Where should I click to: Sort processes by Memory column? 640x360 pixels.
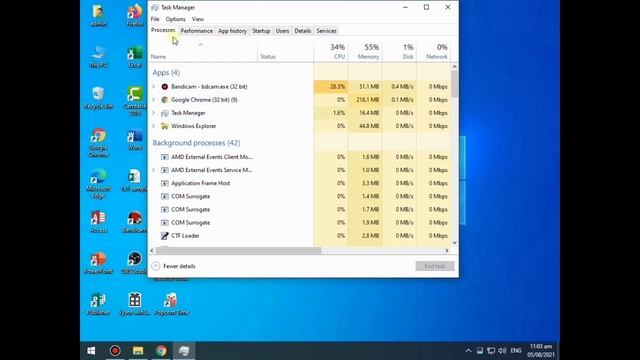pos(365,51)
